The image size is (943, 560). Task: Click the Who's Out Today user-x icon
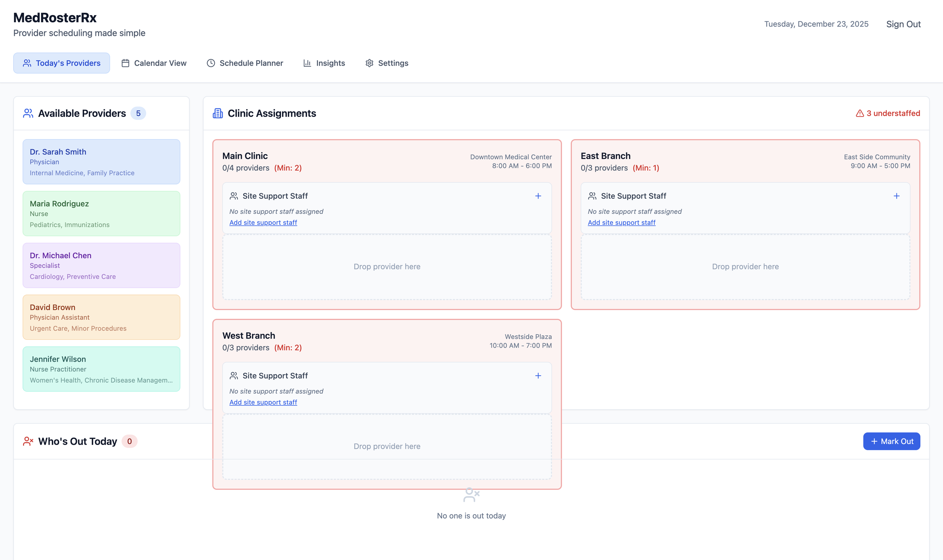(x=28, y=441)
